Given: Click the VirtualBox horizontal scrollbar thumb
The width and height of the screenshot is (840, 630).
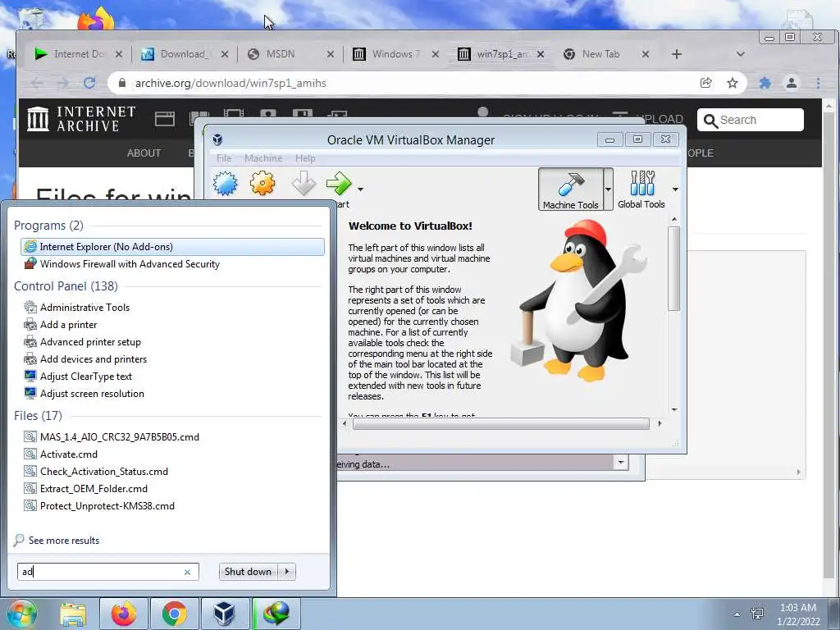Looking at the screenshot, I should click(501, 424).
